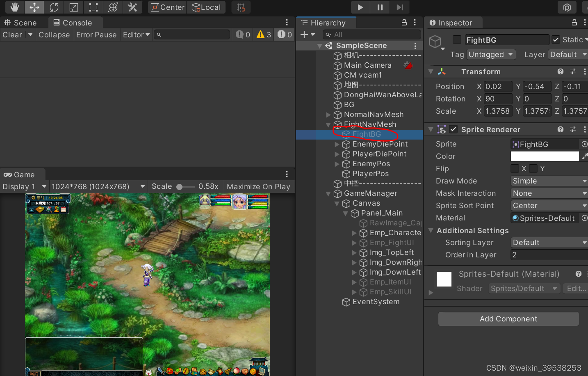This screenshot has height=376, width=588.
Task: Toggle Collapse in the console
Action: (54, 35)
